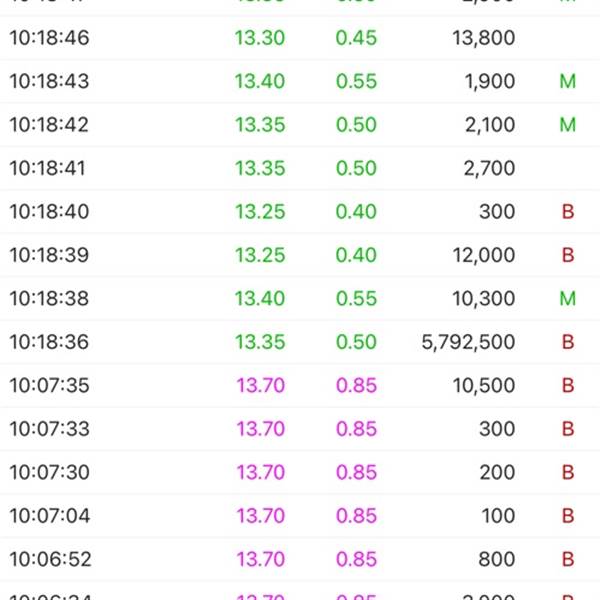Tap price 13.40 at 10:18:38

[x=260, y=298]
